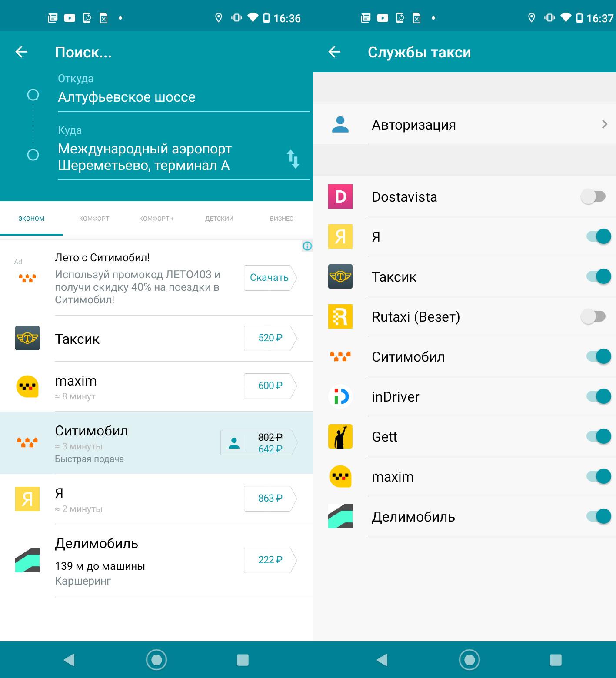Open the Авторизация row
The width and height of the screenshot is (616, 678).
pyautogui.click(x=464, y=125)
